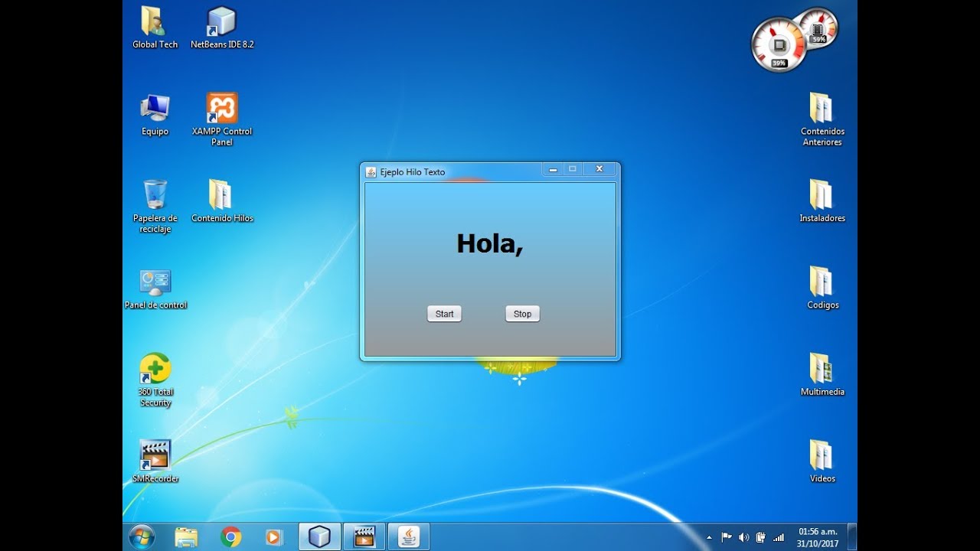Open the Action Center flag icon
The height and width of the screenshot is (551, 980).
click(x=727, y=537)
